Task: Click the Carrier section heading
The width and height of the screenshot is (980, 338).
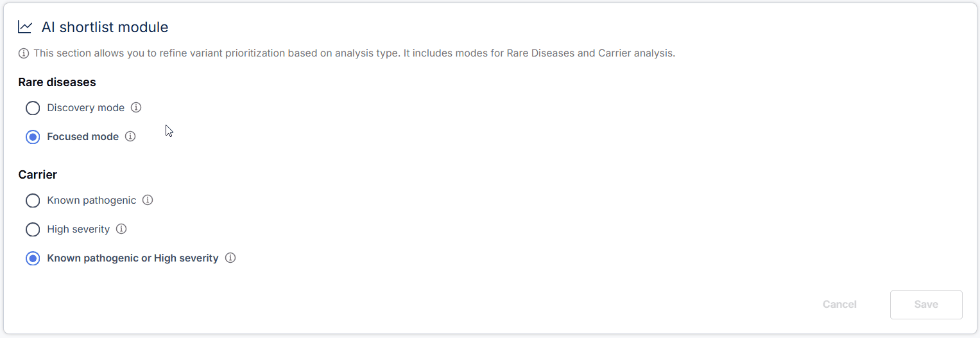Action: click(38, 175)
